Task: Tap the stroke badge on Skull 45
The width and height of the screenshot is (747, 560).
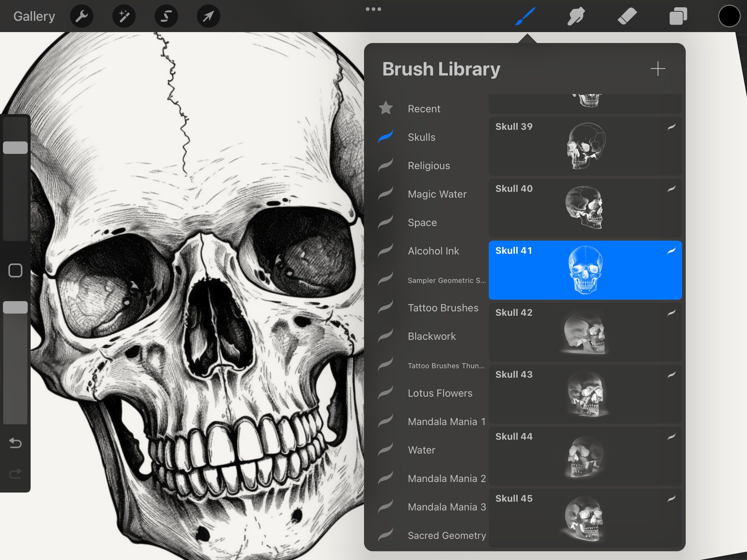Action: 671,498
